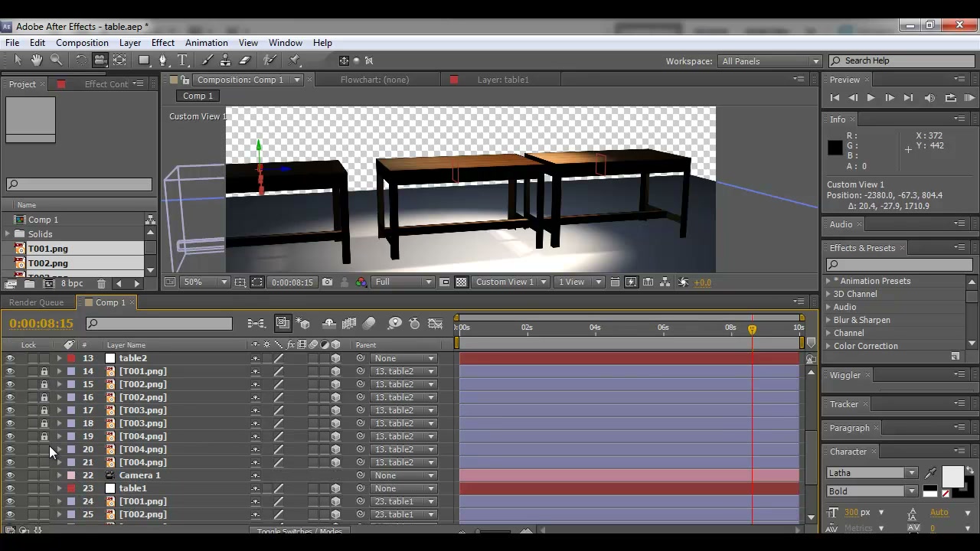
Task: Click the Play button in Preview
Action: coord(871,98)
